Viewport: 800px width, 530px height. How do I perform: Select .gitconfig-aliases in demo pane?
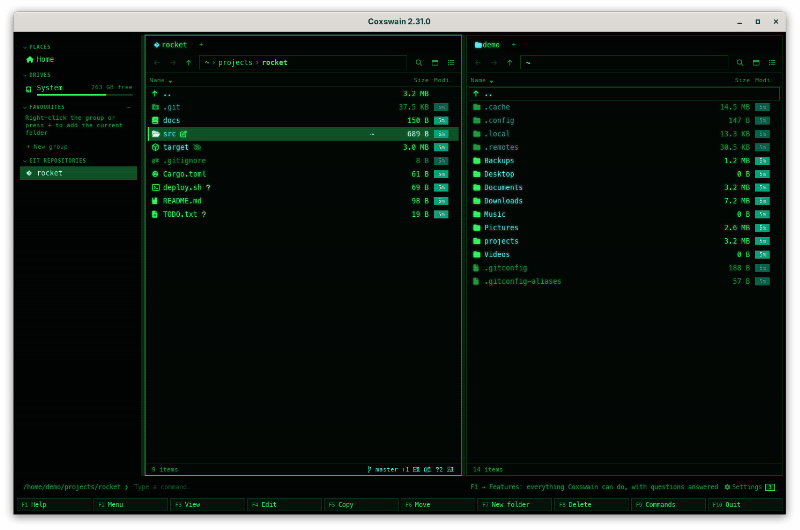624,282
